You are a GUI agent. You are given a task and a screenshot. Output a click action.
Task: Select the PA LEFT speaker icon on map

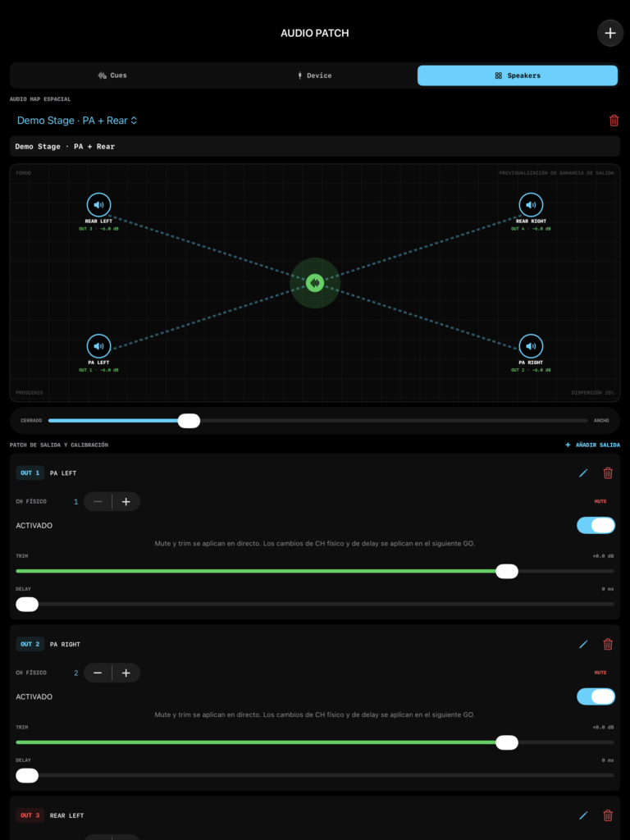(99, 346)
